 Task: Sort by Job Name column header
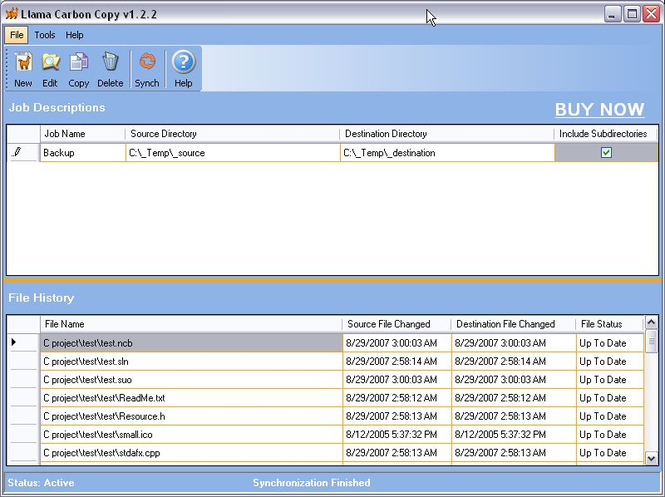click(83, 134)
